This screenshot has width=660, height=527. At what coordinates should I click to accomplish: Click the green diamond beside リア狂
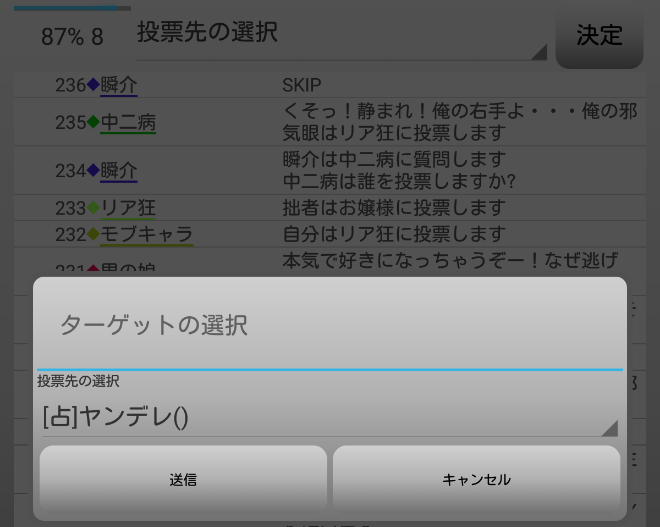pyautogui.click(x=94, y=208)
